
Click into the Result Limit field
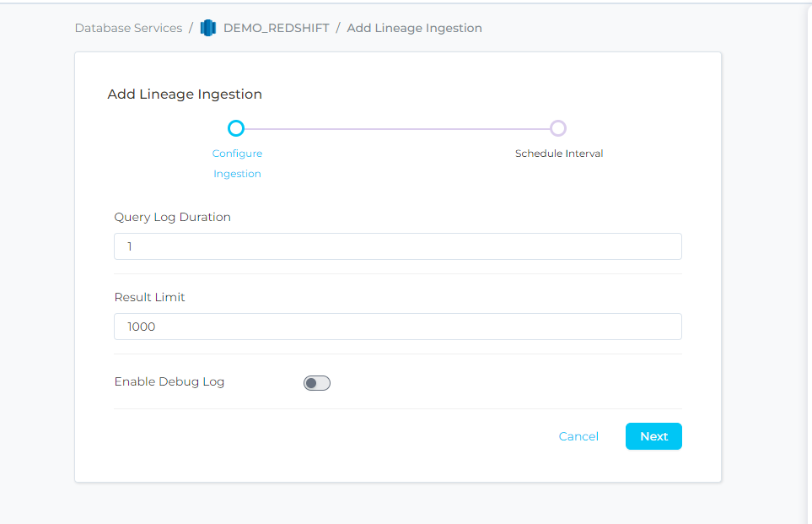pos(397,327)
